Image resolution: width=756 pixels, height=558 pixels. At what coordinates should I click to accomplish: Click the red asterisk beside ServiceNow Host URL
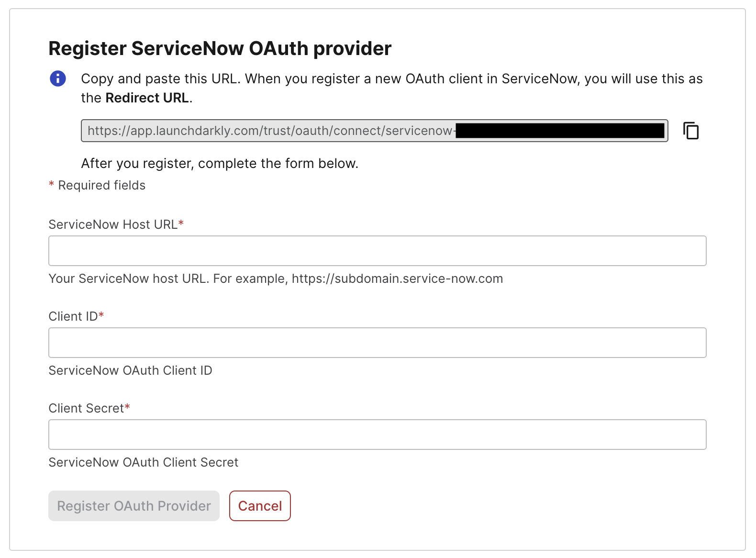point(181,222)
